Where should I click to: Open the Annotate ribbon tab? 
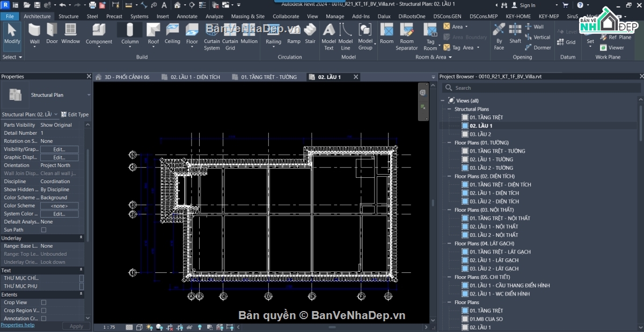(x=187, y=16)
